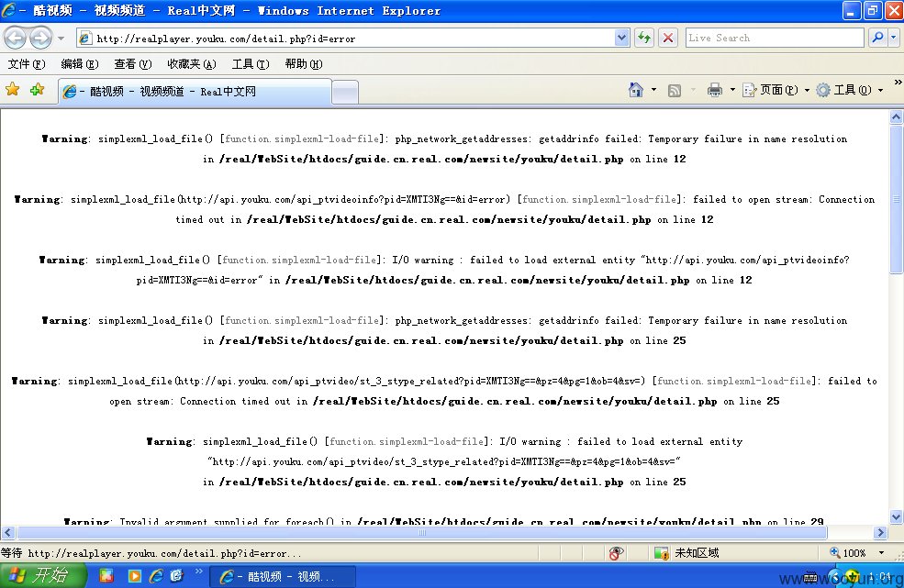
Task: Follow function.simplexml-load-file link in fifth warning
Action: [734, 381]
